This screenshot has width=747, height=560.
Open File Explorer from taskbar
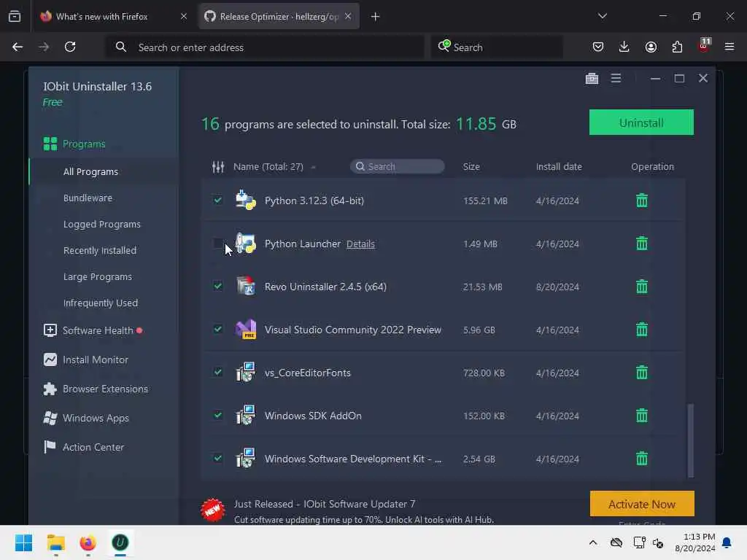(x=55, y=542)
